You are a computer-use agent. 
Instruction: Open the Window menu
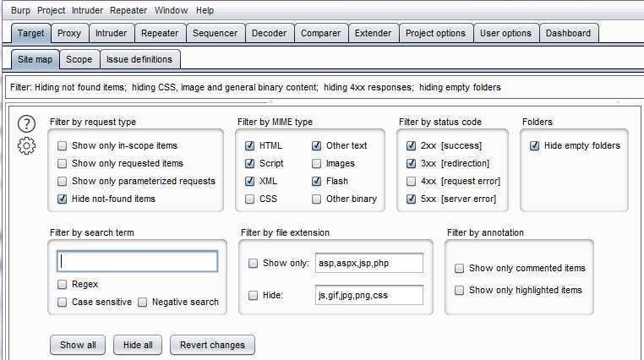171,10
